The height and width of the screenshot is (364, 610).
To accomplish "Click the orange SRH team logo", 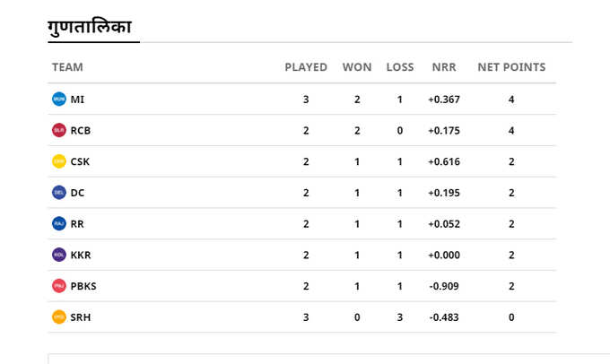I will (59, 316).
